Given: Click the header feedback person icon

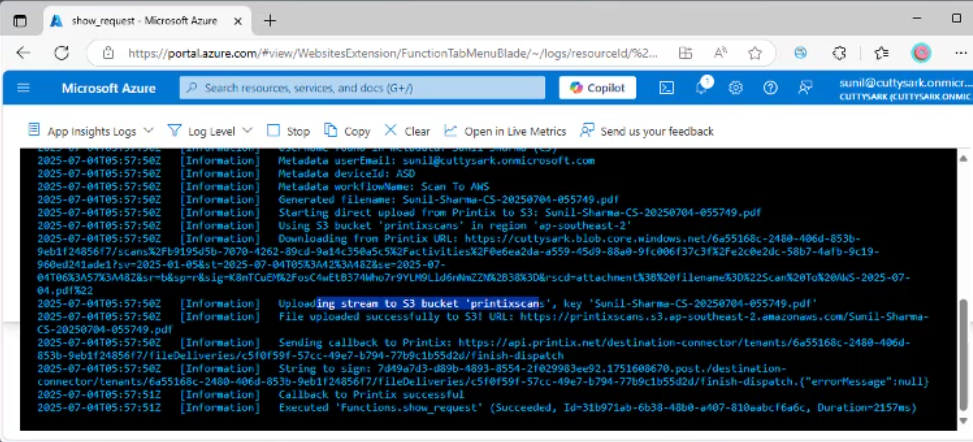Looking at the screenshot, I should (804, 88).
